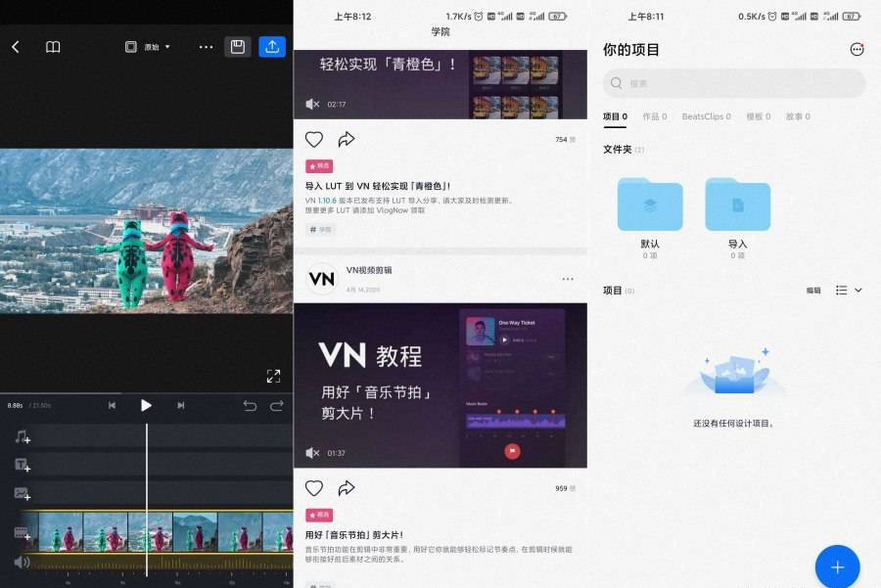
Task: Switch to the 模板 0 tab
Action: 759,116
